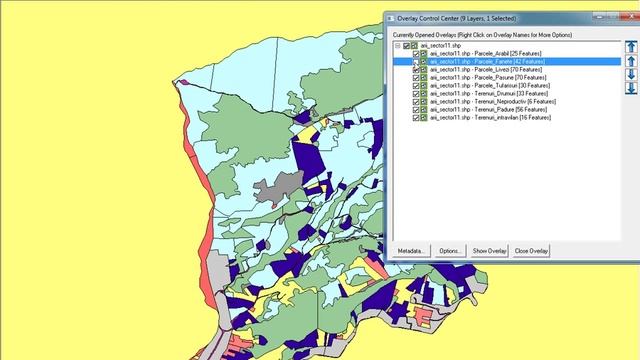Image resolution: width=640 pixels, height=360 pixels.
Task: Select Parcele_Fanete [42 Features] highlighted row
Action: (507, 62)
